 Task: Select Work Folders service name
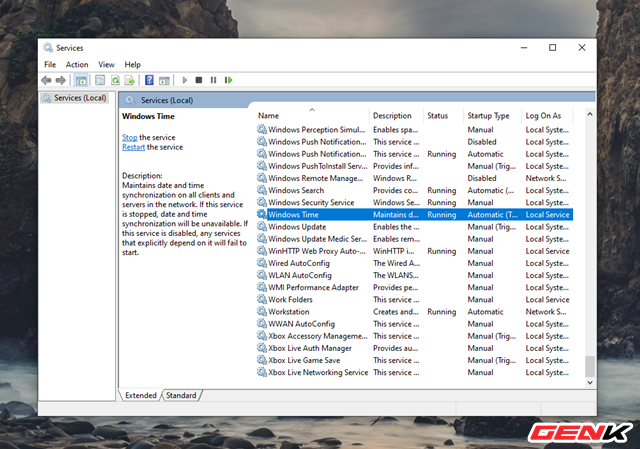point(290,299)
